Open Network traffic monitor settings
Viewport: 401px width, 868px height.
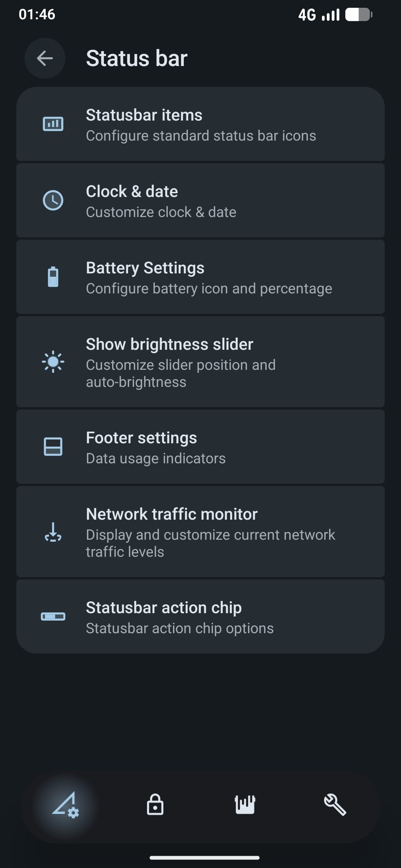pos(200,532)
